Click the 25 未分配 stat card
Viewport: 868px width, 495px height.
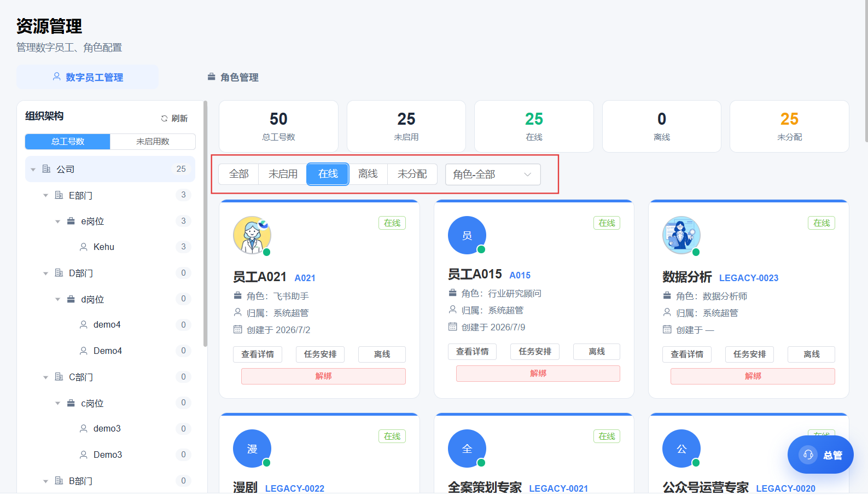coord(789,126)
